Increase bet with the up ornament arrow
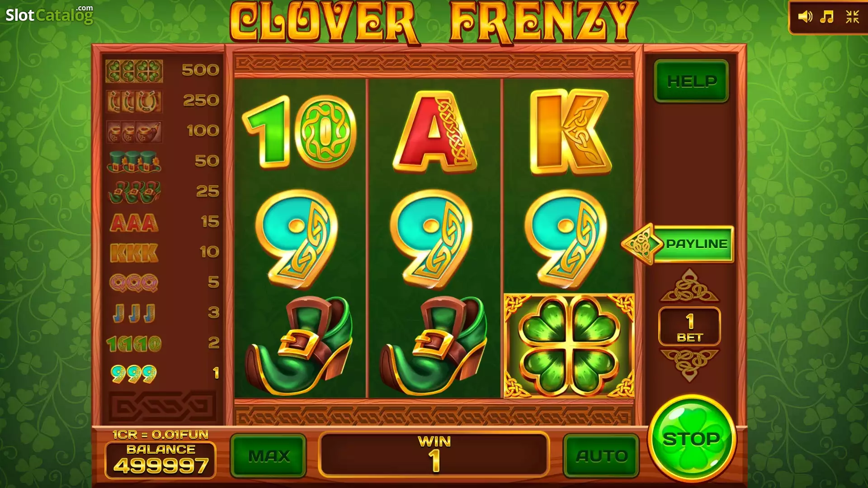The width and height of the screenshot is (868, 488). 689,285
